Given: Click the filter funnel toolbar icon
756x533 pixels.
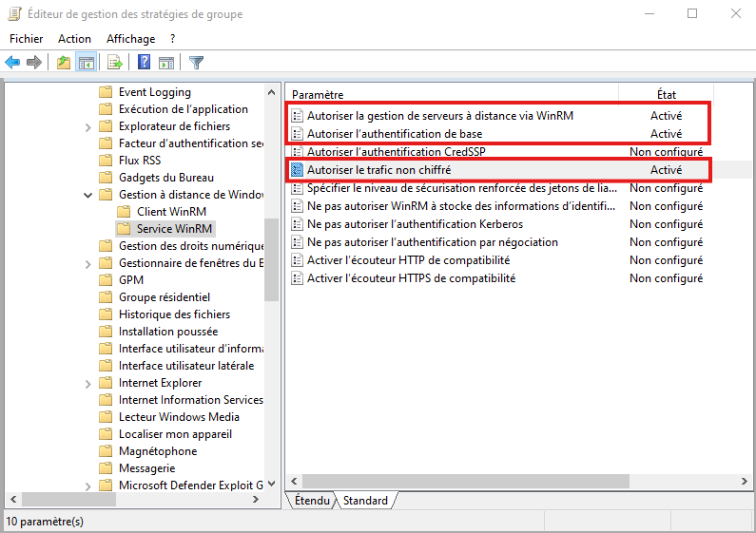Looking at the screenshot, I should pyautogui.click(x=196, y=63).
